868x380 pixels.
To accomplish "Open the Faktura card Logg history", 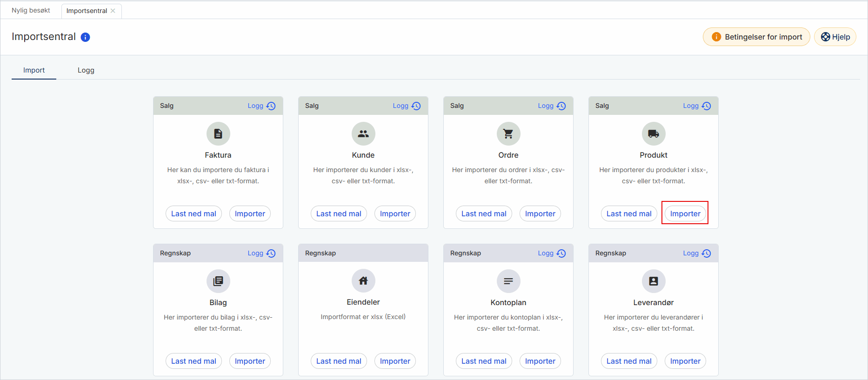I will click(261, 106).
